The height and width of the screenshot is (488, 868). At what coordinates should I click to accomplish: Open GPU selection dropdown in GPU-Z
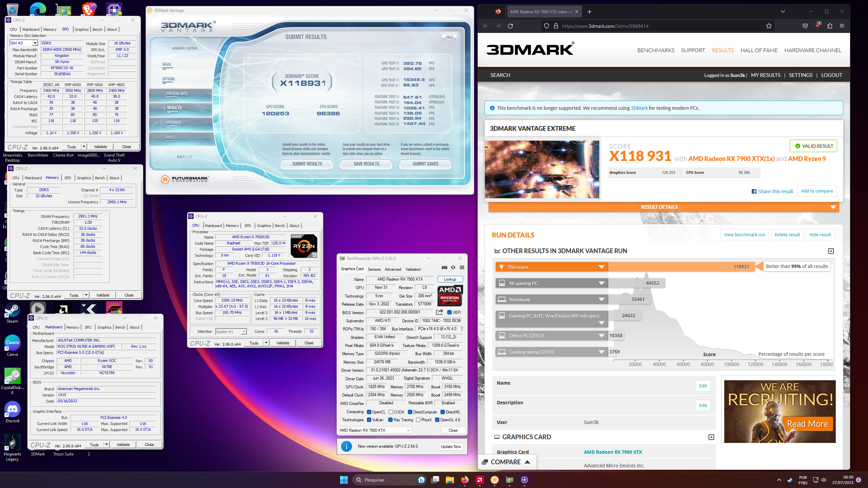click(375, 430)
